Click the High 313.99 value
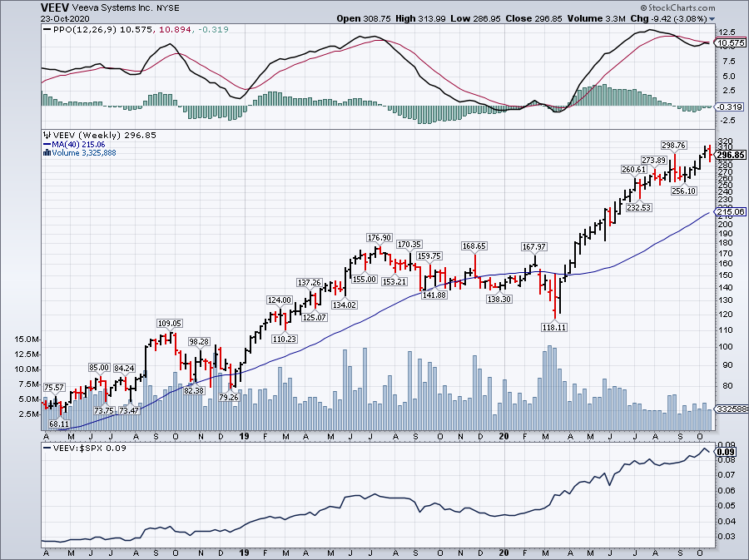Viewport: 749px width, 560px height. [421, 18]
